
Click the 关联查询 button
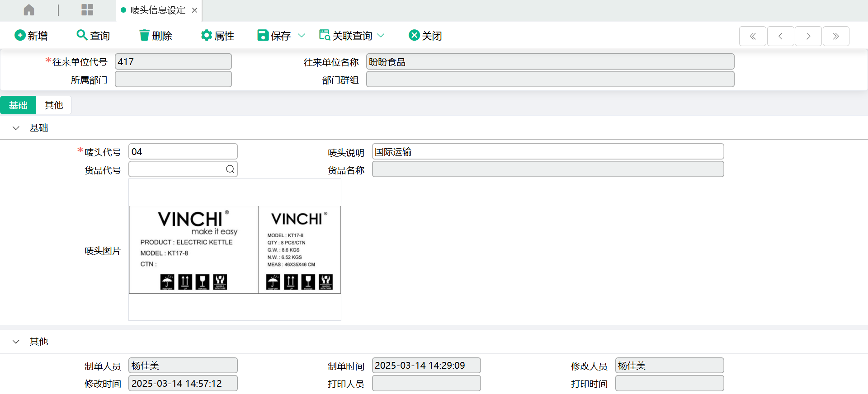pos(346,36)
